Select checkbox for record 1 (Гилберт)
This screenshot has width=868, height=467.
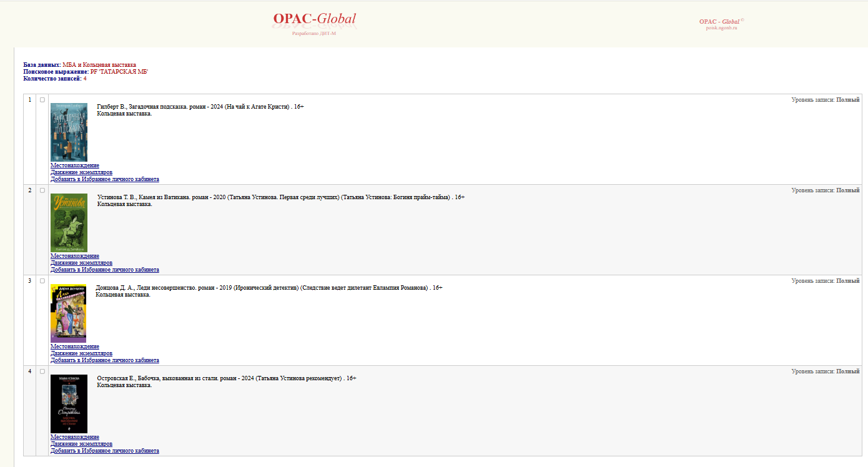(42, 100)
